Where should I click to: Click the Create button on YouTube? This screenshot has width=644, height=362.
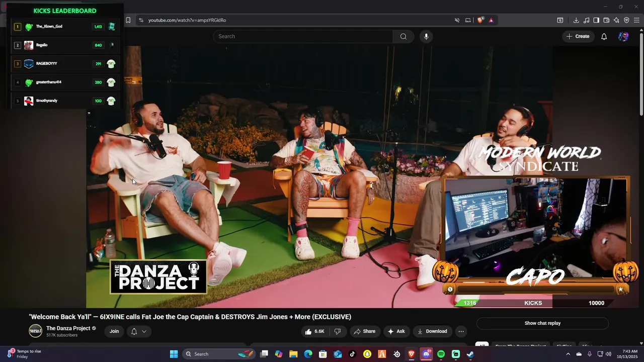[578, 36]
